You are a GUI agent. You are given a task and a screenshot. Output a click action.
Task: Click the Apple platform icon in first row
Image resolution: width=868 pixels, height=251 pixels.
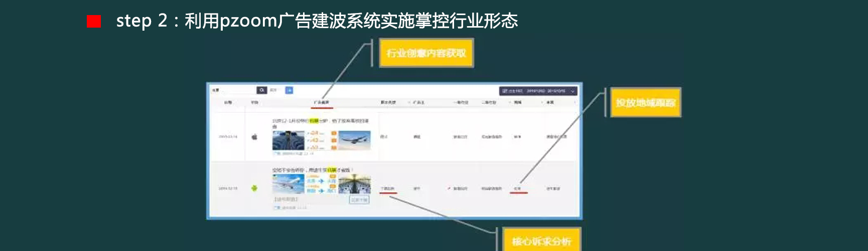click(x=254, y=137)
